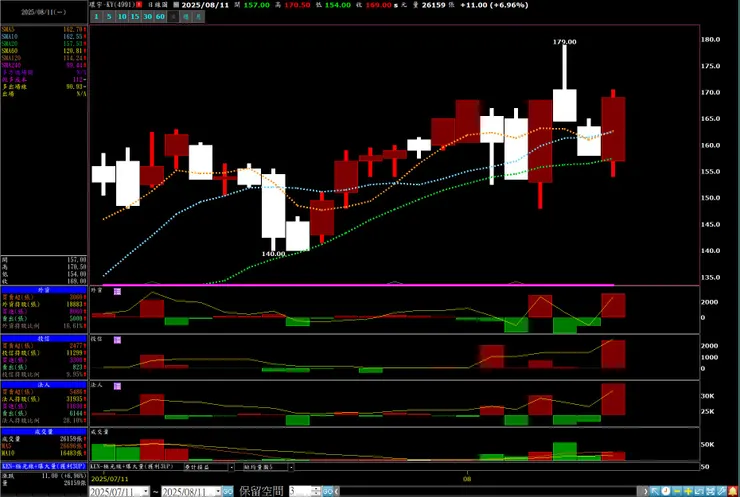
Task: Switch chart to 1-minute period
Action: (x=96, y=17)
